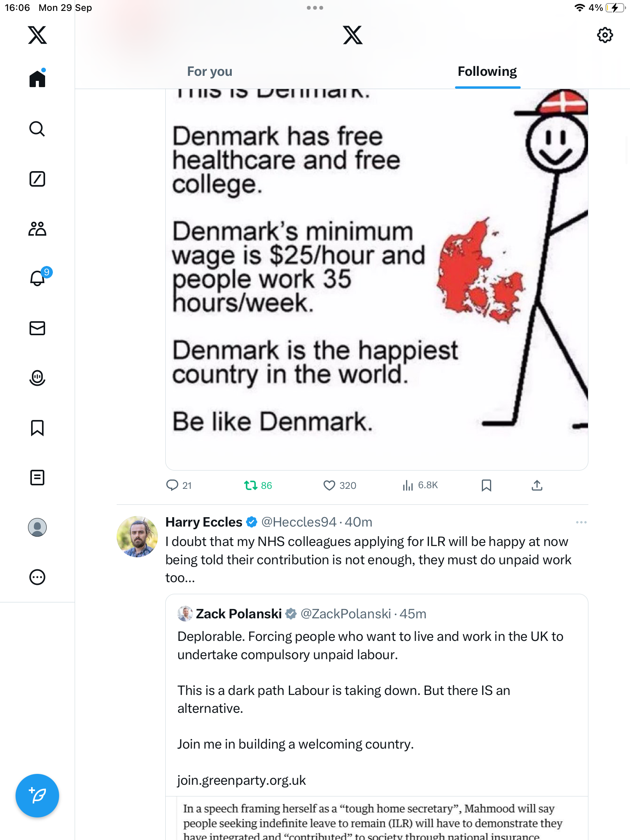Switch to the For you tab
This screenshot has width=630, height=840.
pyautogui.click(x=210, y=72)
